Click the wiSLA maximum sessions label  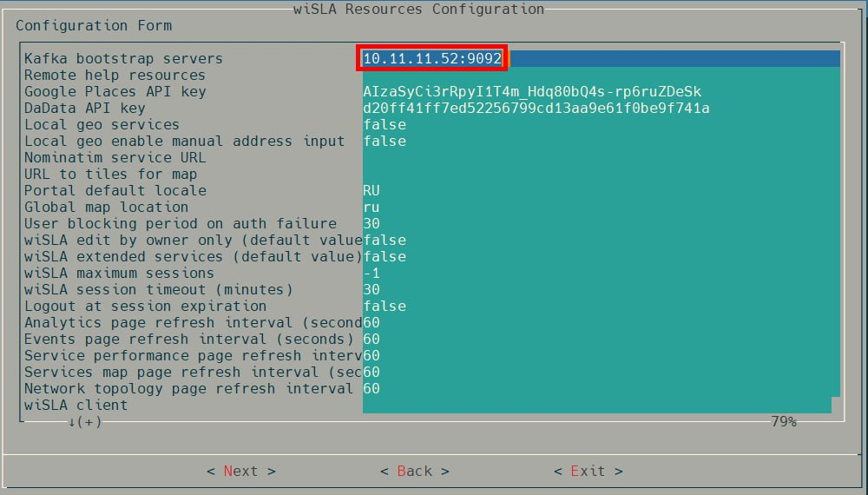[119, 274]
